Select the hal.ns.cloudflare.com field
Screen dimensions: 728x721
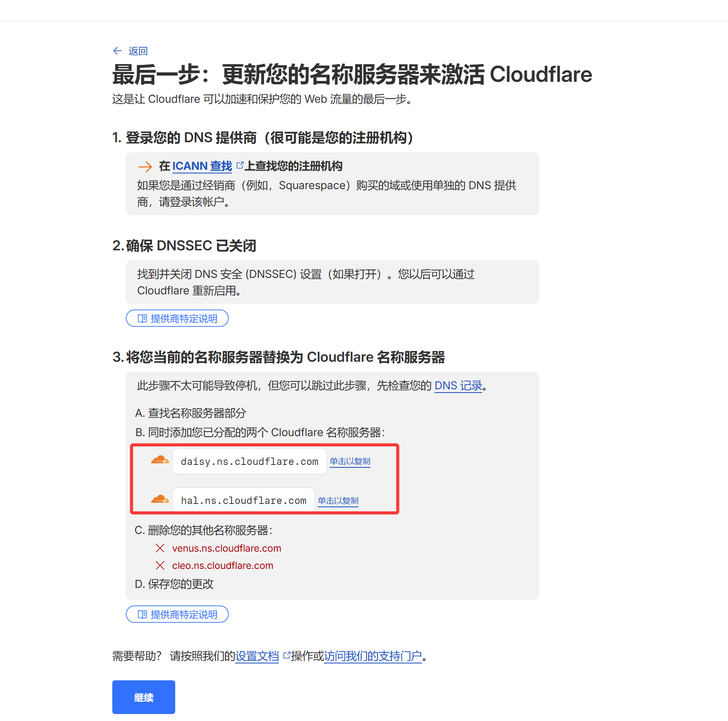click(x=243, y=500)
